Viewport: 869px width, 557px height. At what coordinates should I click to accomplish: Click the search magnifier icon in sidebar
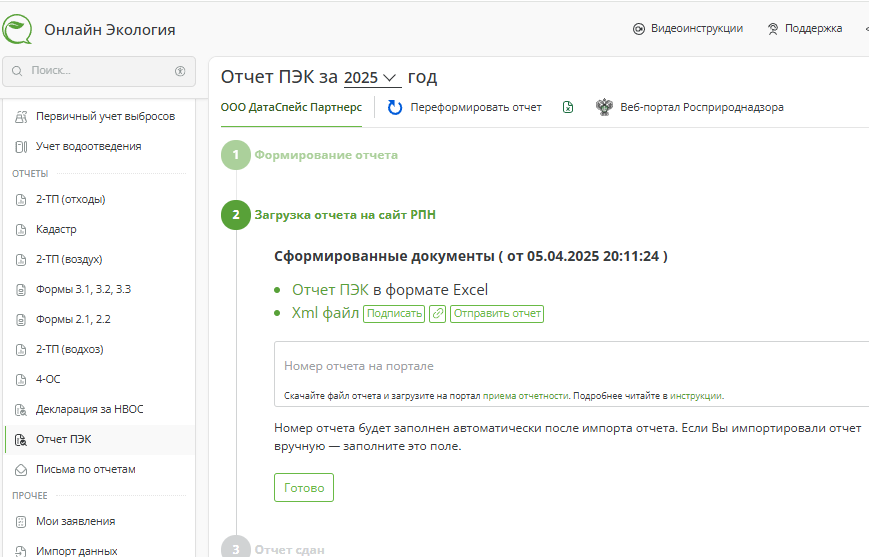(18, 71)
